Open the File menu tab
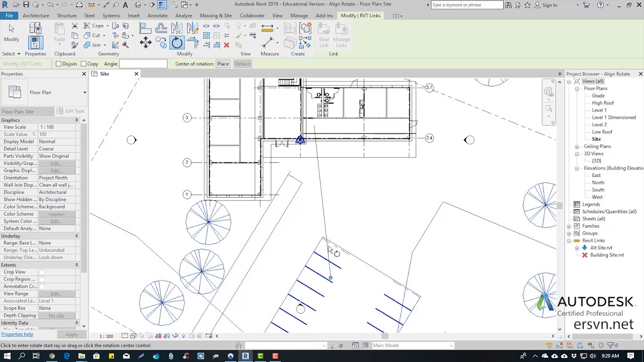Screen dimensions: 644x362 coord(9,16)
